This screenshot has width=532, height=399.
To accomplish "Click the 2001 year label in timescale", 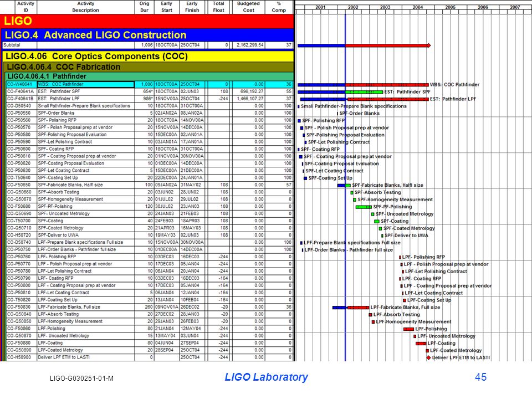I will click(x=320, y=7).
